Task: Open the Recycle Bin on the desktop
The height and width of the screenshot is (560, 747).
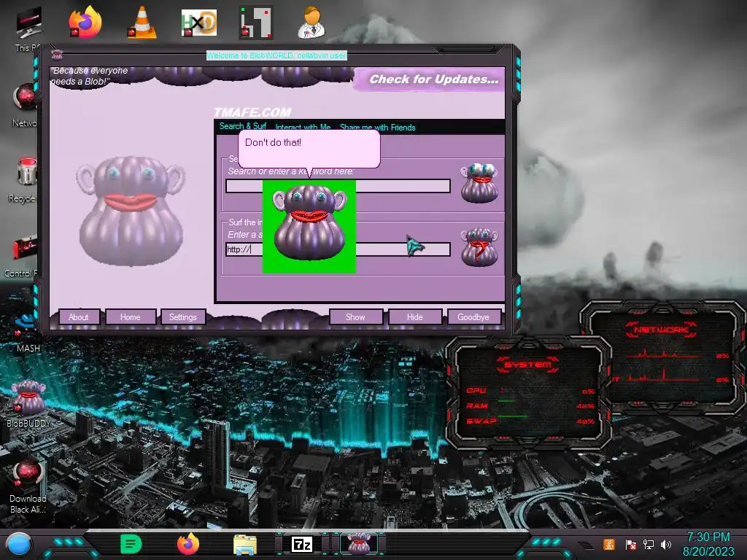Action: tap(24, 180)
